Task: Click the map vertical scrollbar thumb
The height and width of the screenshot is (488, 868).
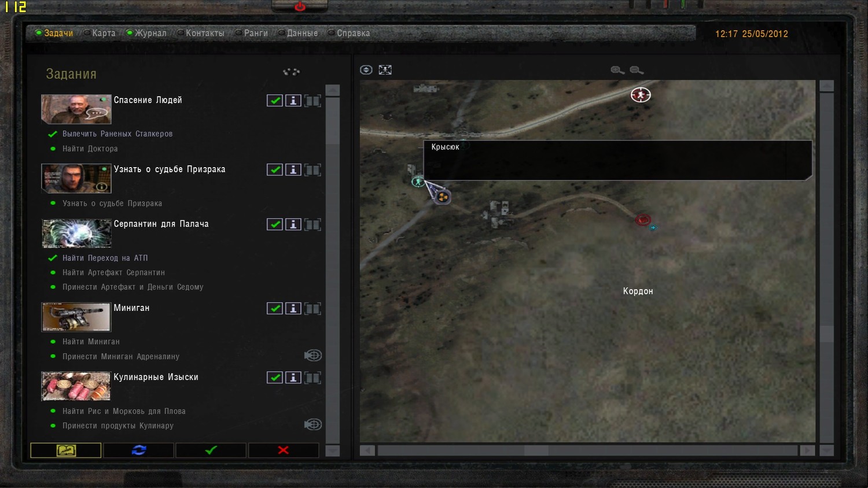Action: point(827,334)
